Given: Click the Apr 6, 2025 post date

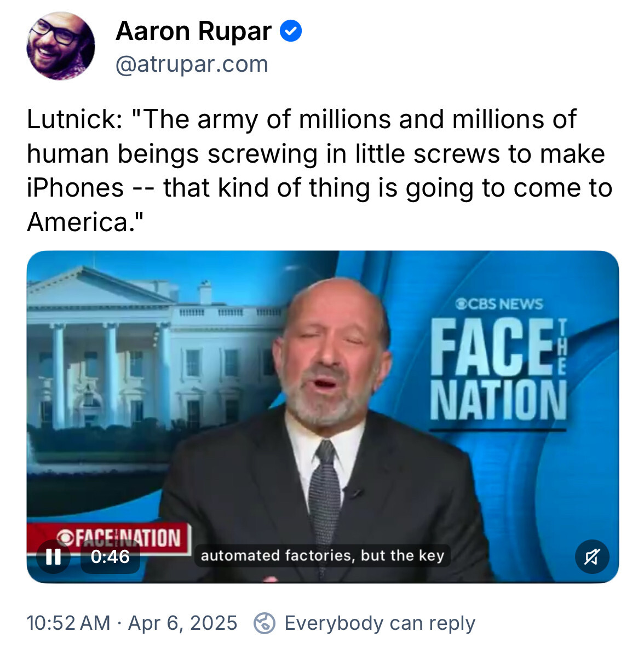Looking at the screenshot, I should coord(182,623).
